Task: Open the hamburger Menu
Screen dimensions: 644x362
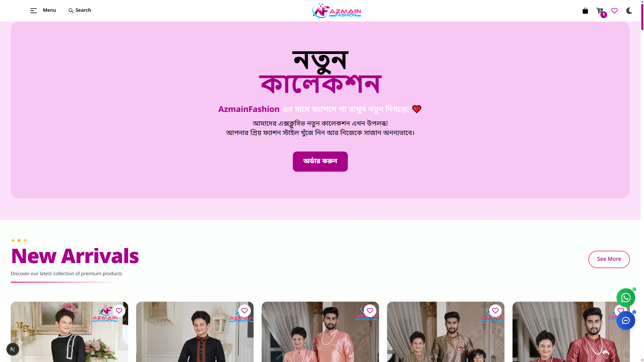Action: 43,10
